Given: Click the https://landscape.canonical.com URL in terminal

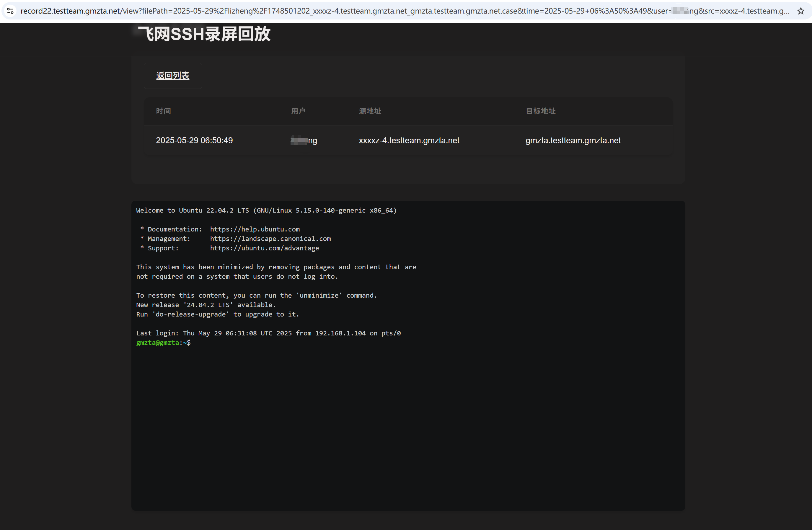Looking at the screenshot, I should [270, 239].
